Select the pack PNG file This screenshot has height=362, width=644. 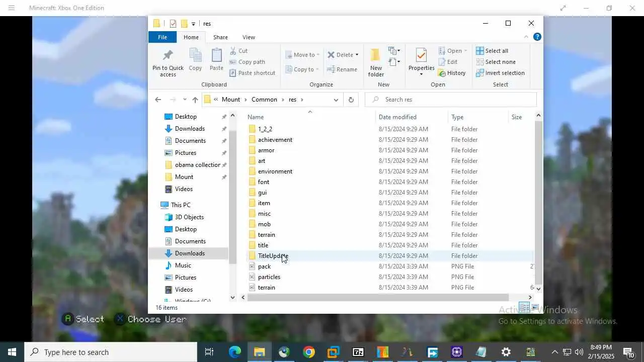[x=264, y=266]
